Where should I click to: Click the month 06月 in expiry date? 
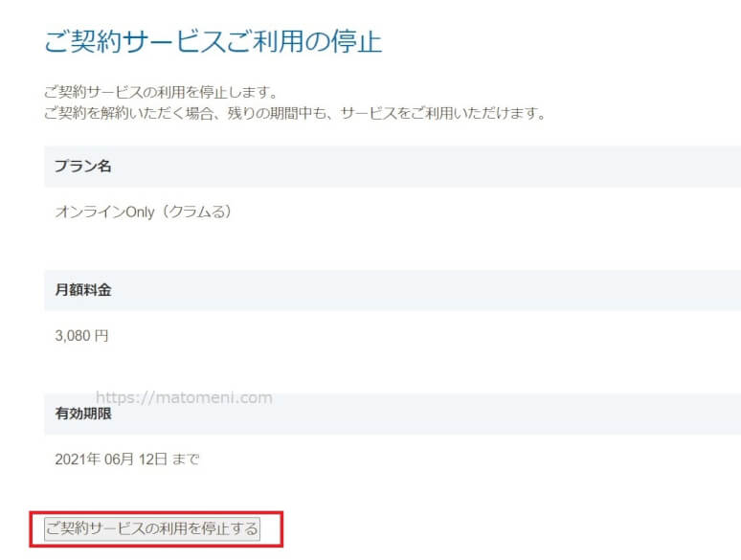pyautogui.click(x=120, y=459)
